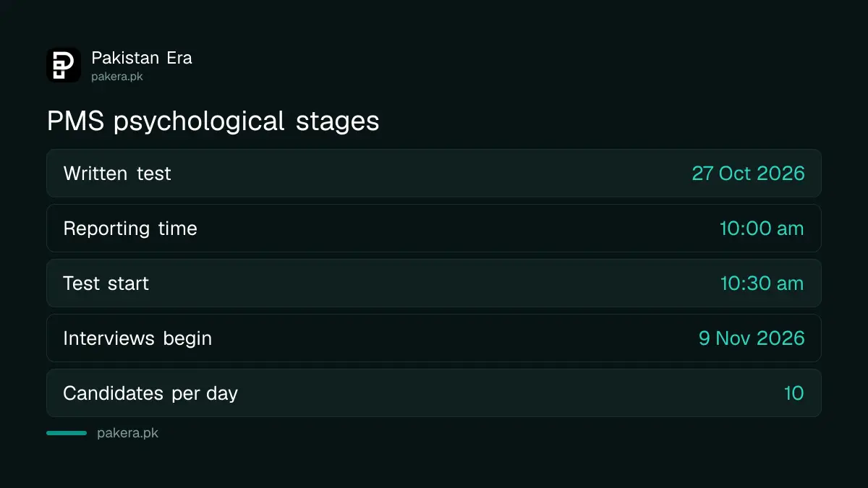Select the Interviews begin row label
The width and height of the screenshot is (868, 488).
coord(137,338)
